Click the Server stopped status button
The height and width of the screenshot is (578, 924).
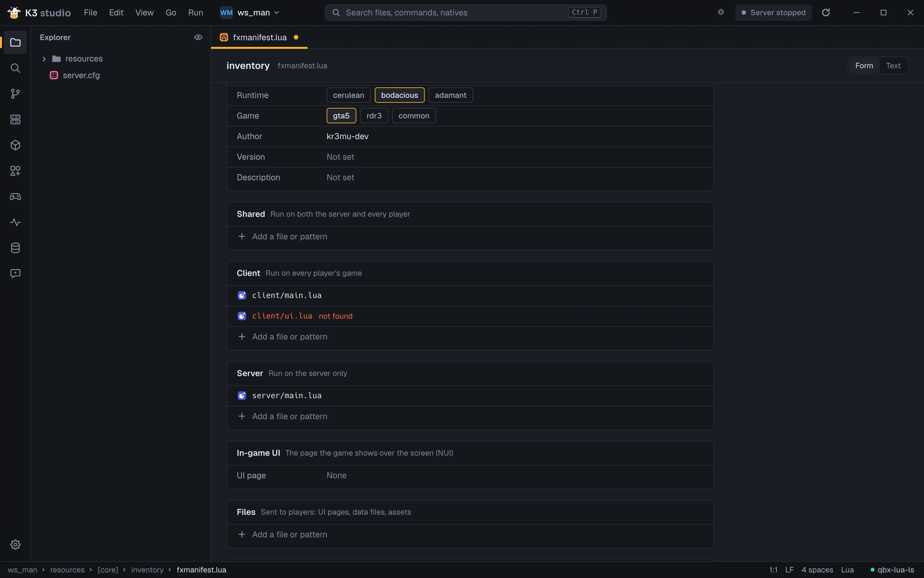point(774,13)
